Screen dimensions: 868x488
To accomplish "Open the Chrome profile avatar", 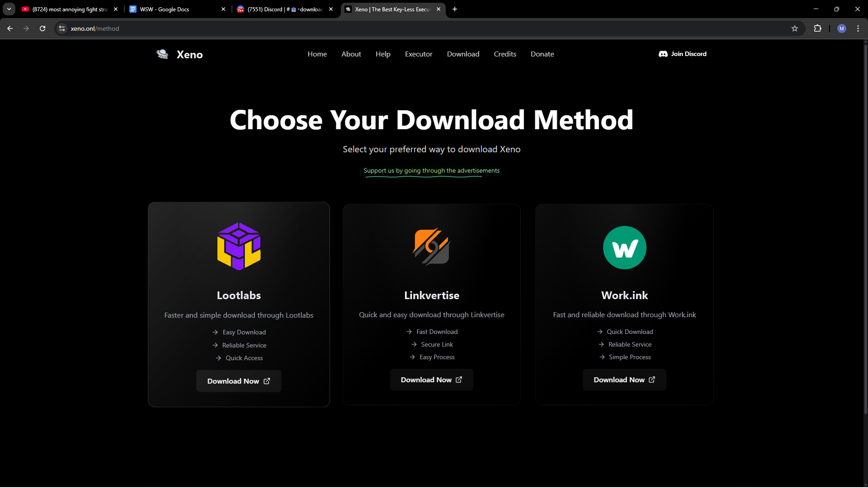I will [841, 28].
